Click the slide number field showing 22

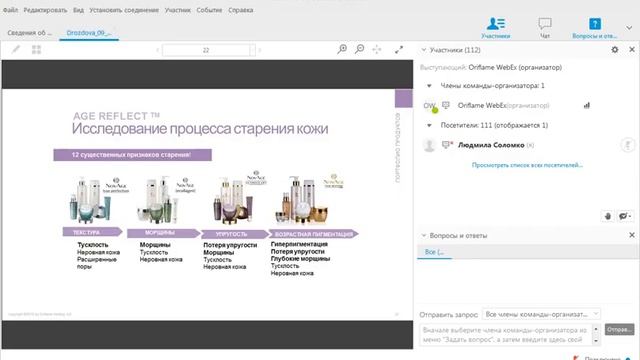point(206,50)
